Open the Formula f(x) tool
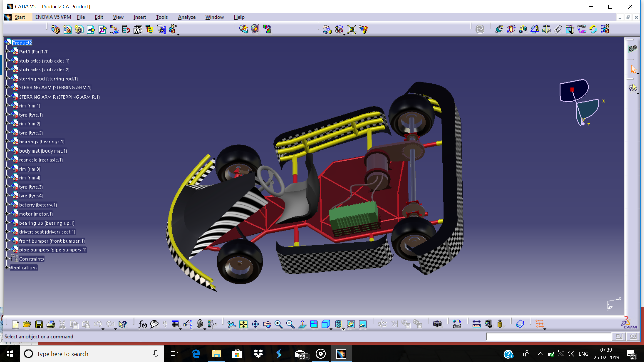Image resolution: width=644 pixels, height=362 pixels. coord(142,324)
